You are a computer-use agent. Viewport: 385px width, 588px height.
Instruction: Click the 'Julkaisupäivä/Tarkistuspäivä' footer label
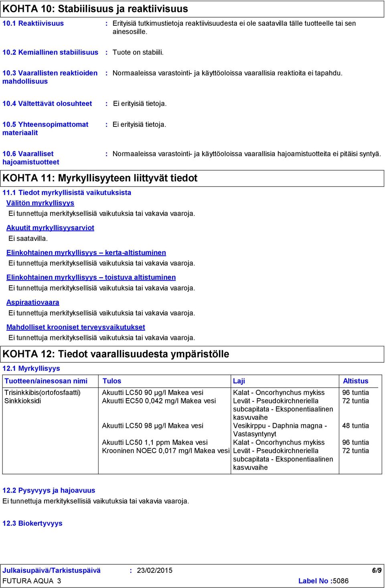(x=51, y=570)
